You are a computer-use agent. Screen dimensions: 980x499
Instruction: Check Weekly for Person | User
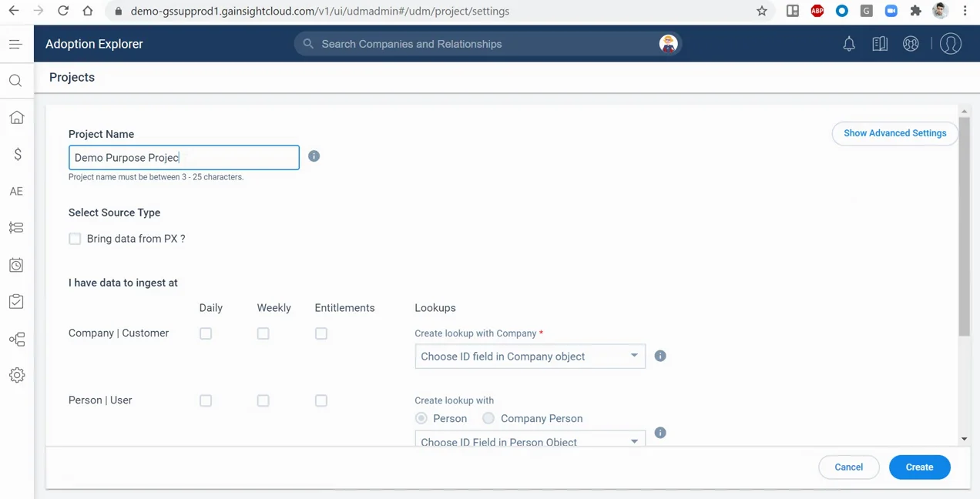click(x=263, y=400)
